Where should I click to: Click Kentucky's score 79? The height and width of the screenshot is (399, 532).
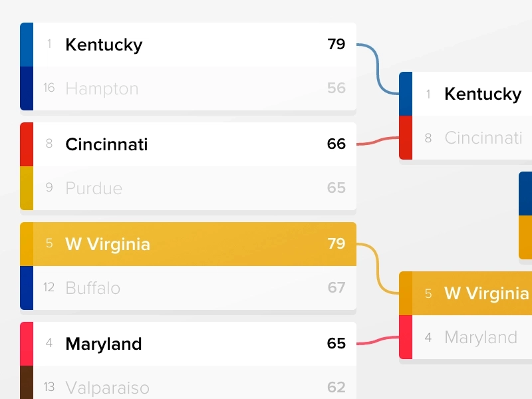(336, 44)
